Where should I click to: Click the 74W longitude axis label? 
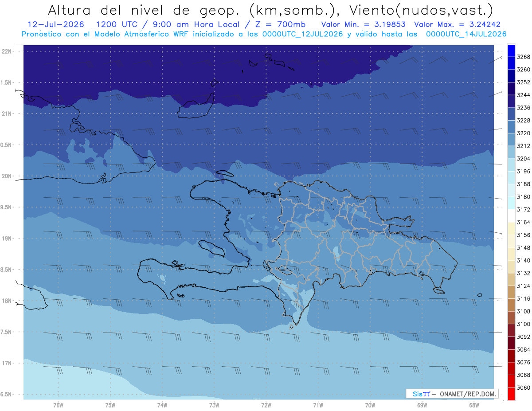(162, 405)
